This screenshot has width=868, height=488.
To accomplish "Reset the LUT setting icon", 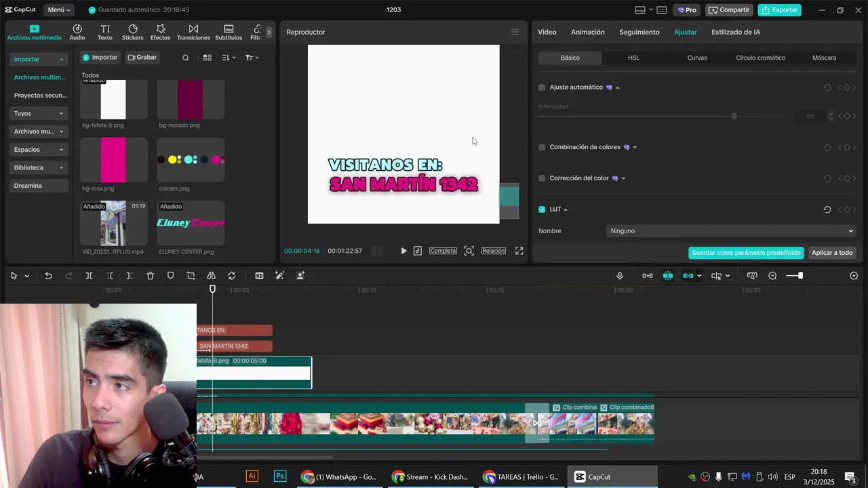I will coord(827,209).
